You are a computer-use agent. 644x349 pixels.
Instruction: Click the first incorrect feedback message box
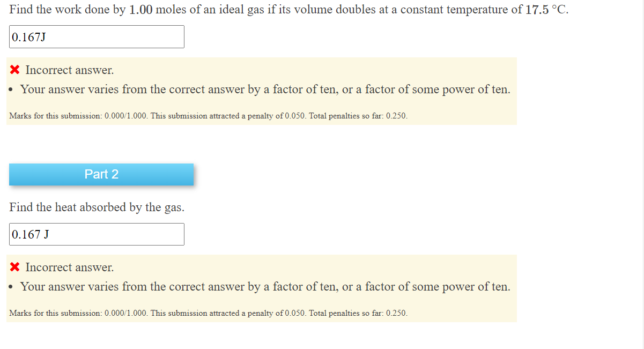pos(262,91)
